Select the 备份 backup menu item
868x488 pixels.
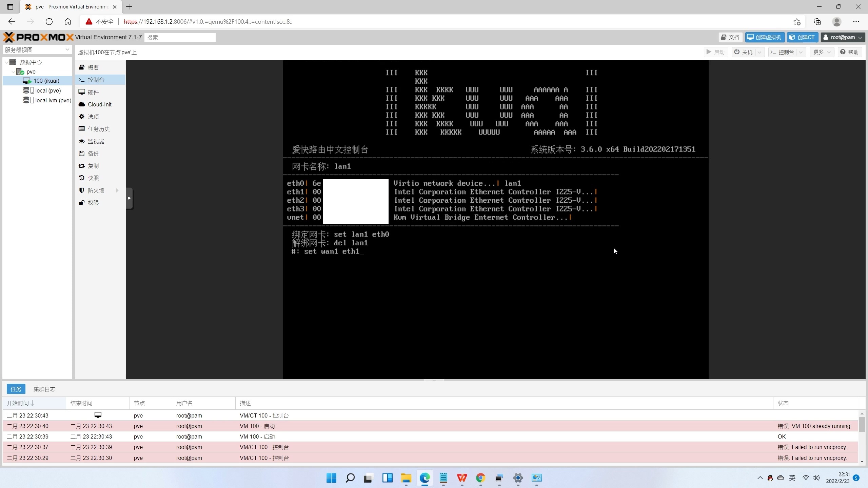click(93, 154)
